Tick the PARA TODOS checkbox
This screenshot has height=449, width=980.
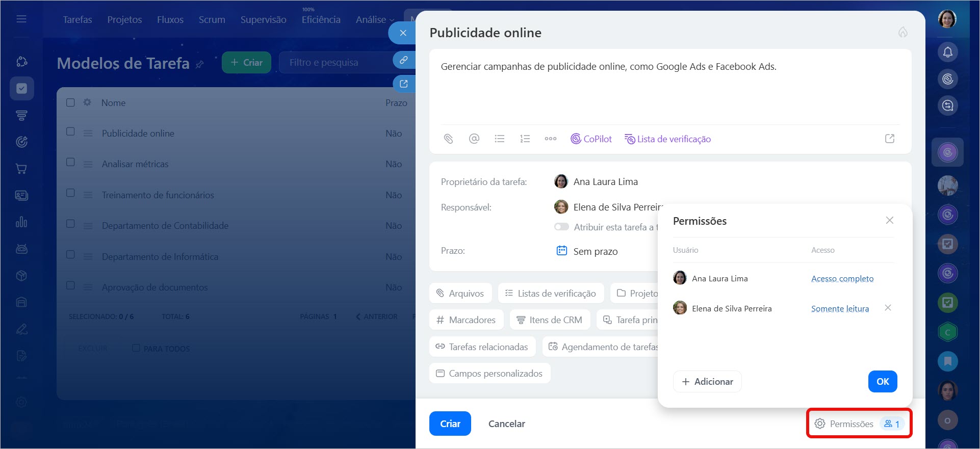(136, 348)
